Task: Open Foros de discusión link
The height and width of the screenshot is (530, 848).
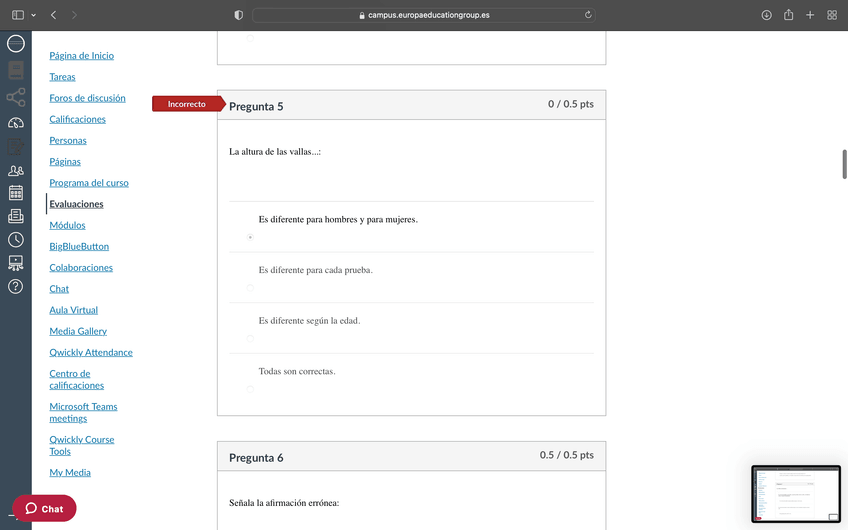Action: click(x=87, y=98)
